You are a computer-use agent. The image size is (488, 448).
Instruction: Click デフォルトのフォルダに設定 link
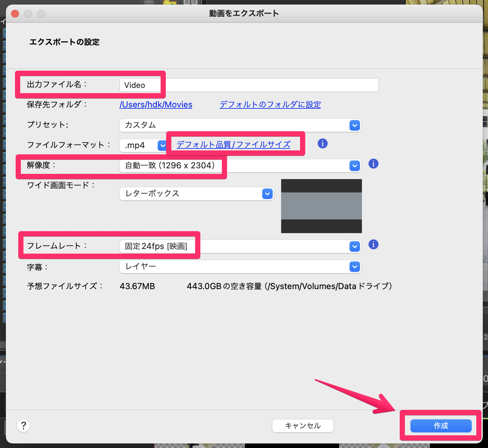pos(270,105)
